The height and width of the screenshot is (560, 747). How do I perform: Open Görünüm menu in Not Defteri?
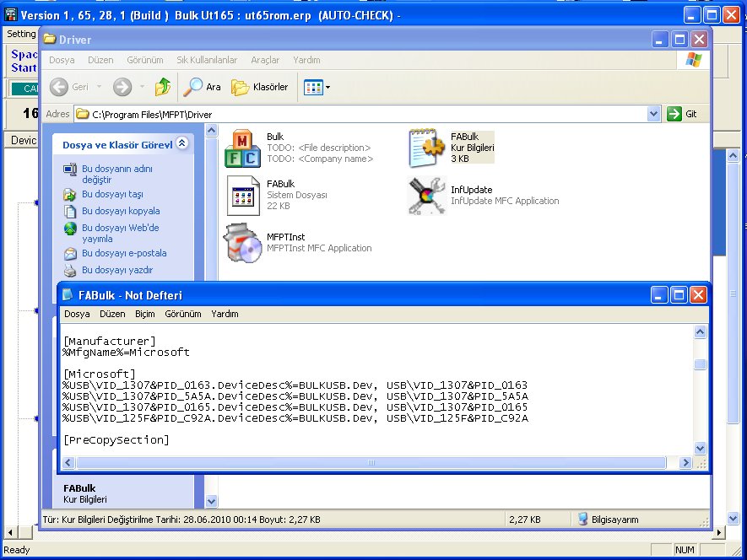coord(183,314)
